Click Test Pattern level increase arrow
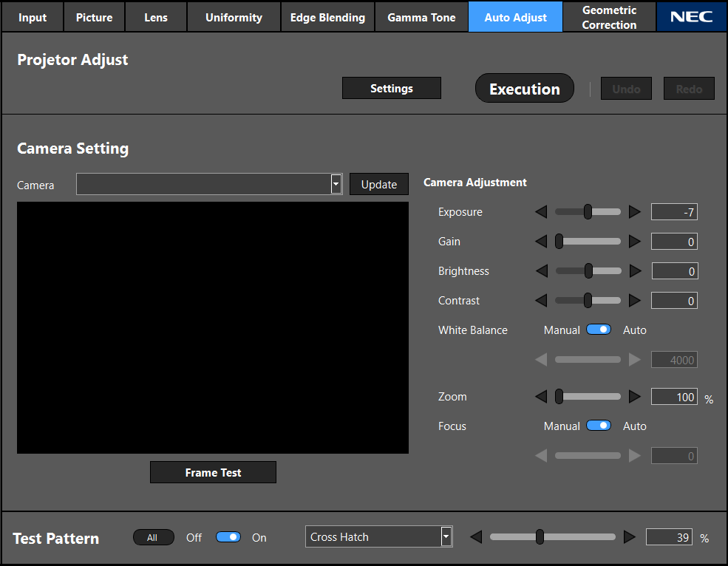 [630, 537]
